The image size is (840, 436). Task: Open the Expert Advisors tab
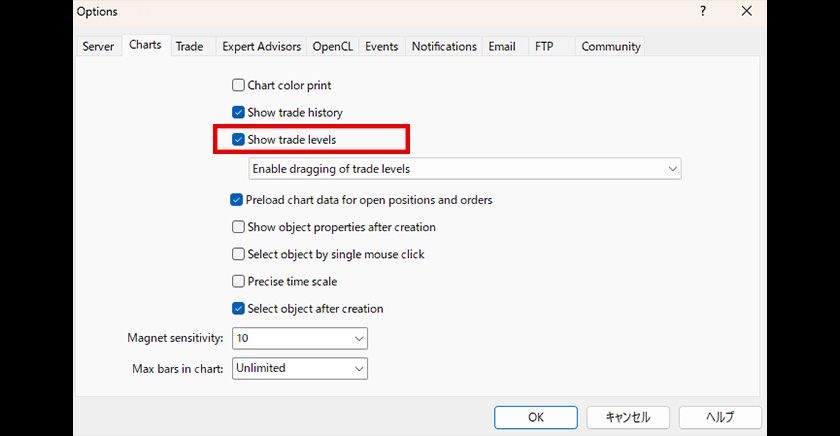pyautogui.click(x=261, y=47)
